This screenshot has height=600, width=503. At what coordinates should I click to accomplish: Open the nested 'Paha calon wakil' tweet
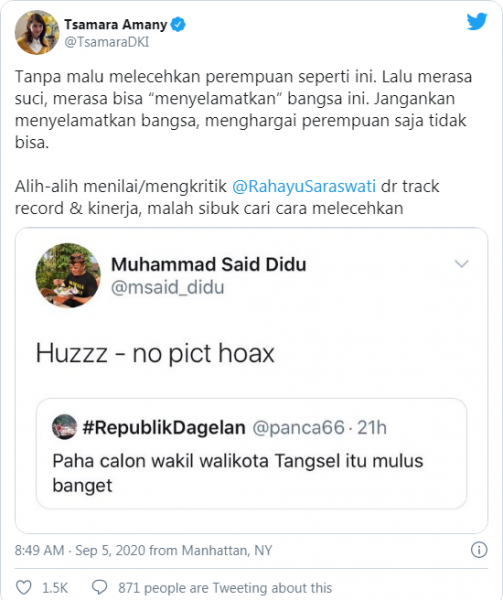click(251, 453)
